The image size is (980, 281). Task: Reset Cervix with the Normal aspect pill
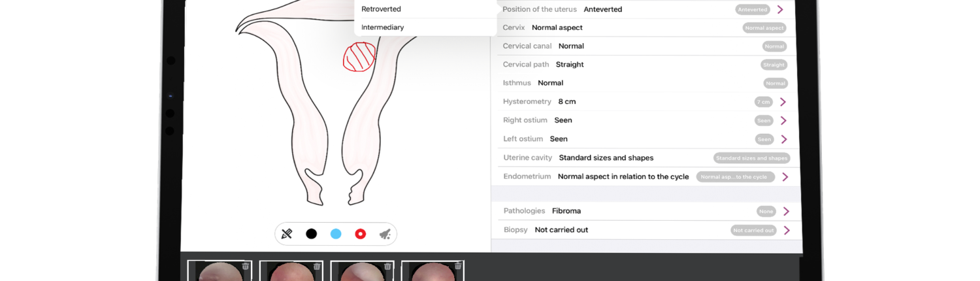tap(764, 28)
